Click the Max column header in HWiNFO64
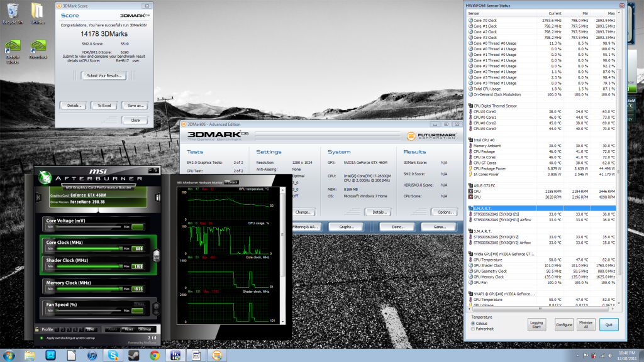644x362 pixels. tap(611, 14)
